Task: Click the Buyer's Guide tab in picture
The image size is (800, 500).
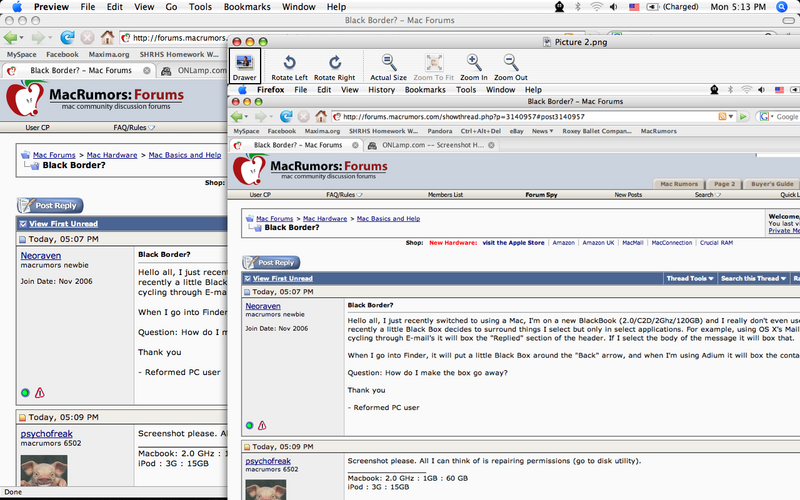Action: [x=772, y=184]
